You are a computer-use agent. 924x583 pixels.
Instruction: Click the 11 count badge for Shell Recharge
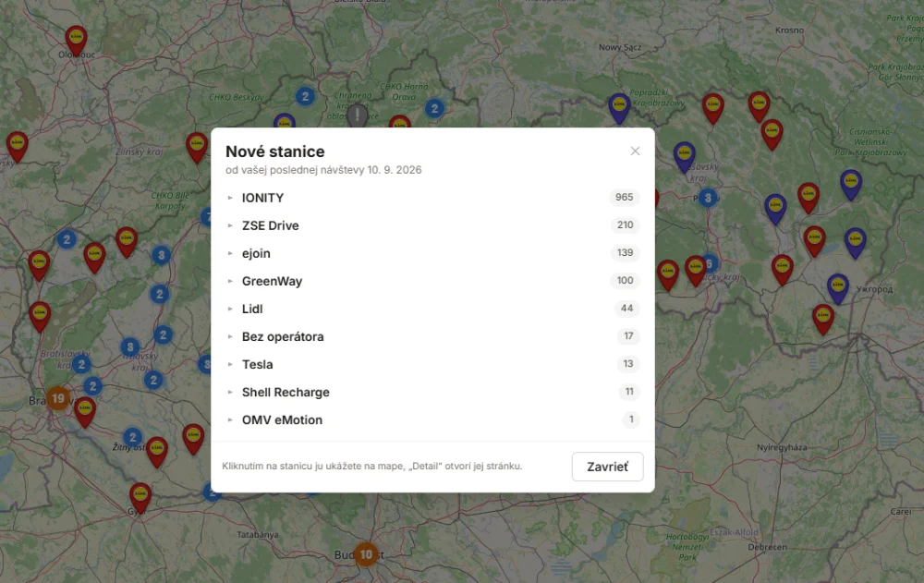[x=629, y=392]
